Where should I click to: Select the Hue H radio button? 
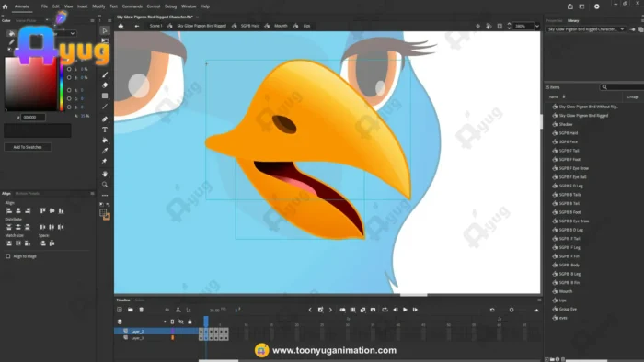click(x=69, y=61)
